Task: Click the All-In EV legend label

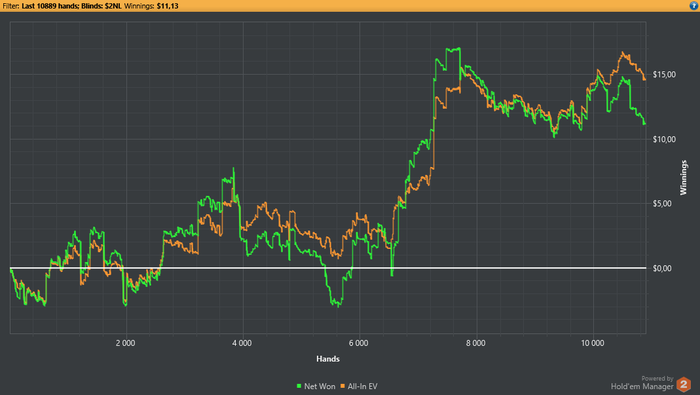Action: click(x=362, y=387)
